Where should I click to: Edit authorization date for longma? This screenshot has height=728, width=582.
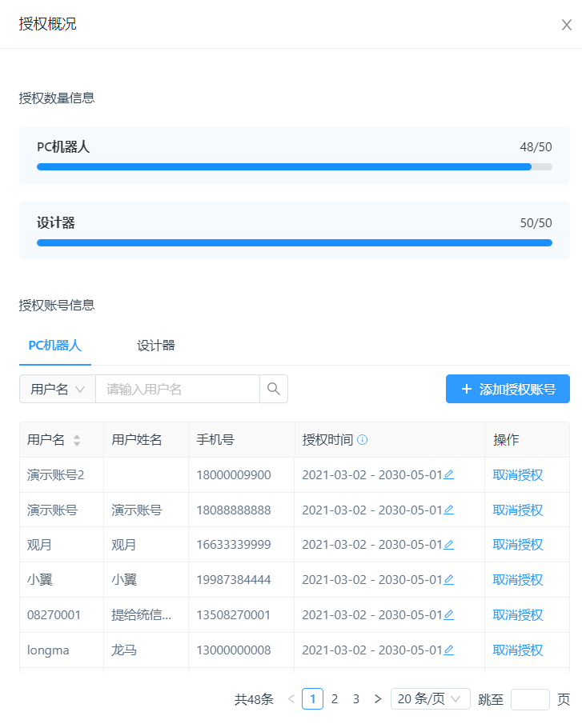point(449,650)
